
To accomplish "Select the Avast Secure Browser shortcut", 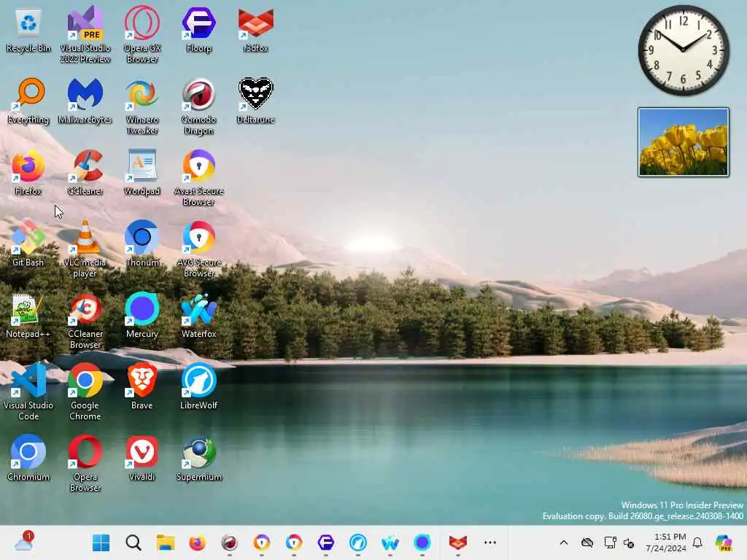I will [x=198, y=178].
